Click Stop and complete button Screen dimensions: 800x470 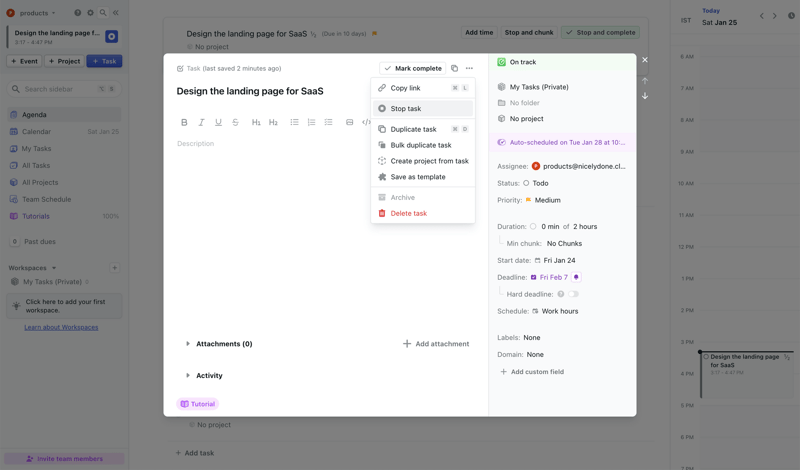(x=601, y=33)
